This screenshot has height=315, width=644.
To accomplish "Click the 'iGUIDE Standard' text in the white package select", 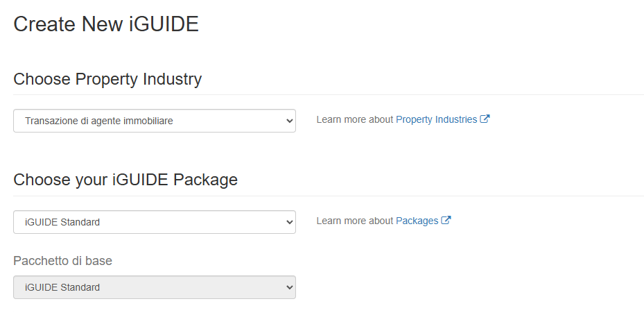I will [62, 222].
